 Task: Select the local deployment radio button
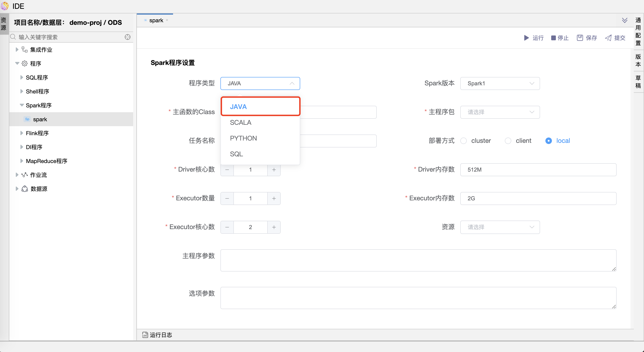pos(548,141)
